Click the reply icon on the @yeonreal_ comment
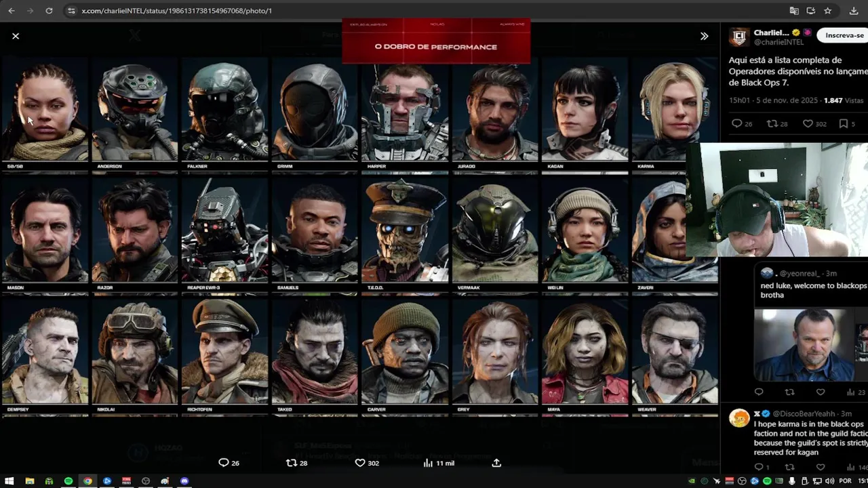The height and width of the screenshot is (488, 868). coord(759,392)
